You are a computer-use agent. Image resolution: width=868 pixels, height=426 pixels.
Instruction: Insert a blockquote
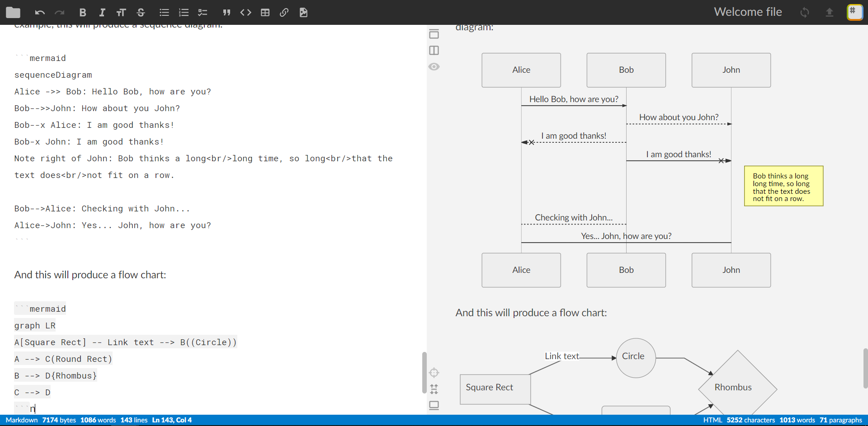tap(226, 12)
